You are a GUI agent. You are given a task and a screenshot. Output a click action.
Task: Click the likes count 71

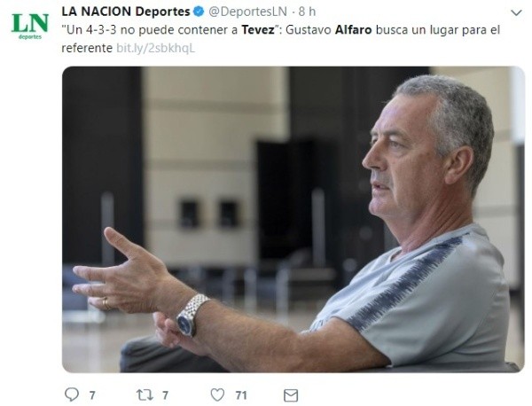pyautogui.click(x=241, y=395)
